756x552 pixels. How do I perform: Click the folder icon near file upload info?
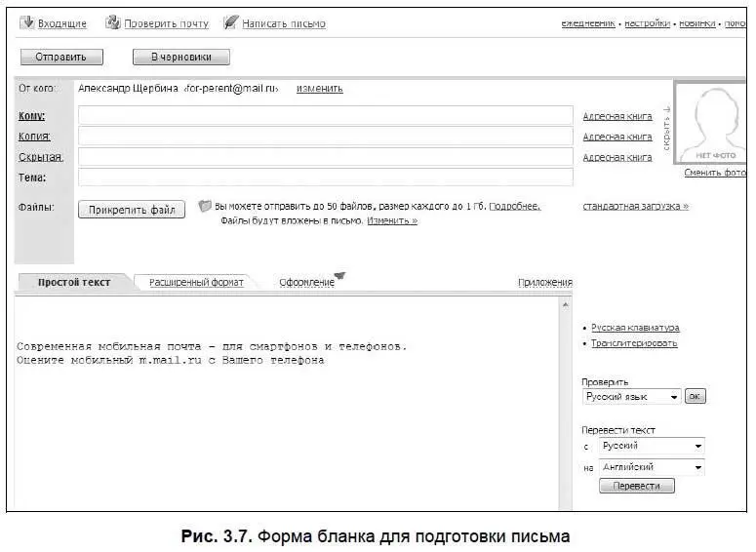point(205,207)
